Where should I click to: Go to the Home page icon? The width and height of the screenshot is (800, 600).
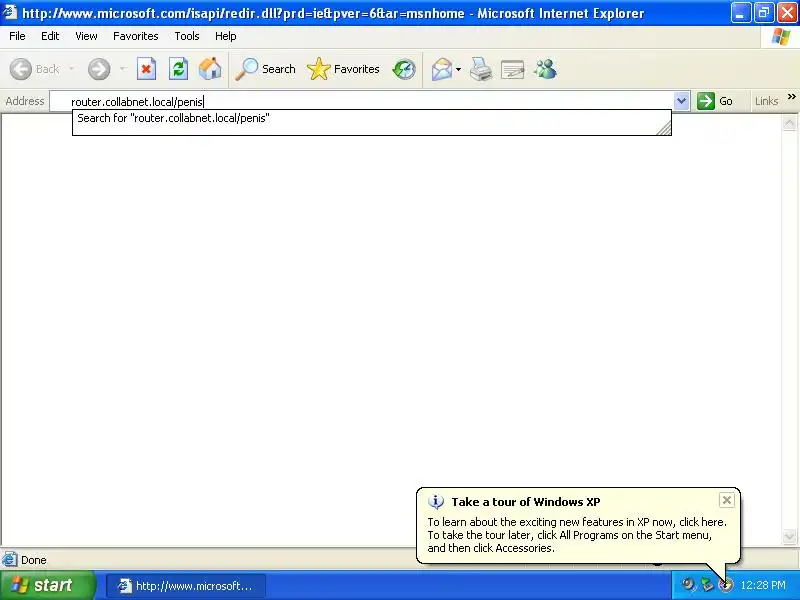[x=210, y=69]
